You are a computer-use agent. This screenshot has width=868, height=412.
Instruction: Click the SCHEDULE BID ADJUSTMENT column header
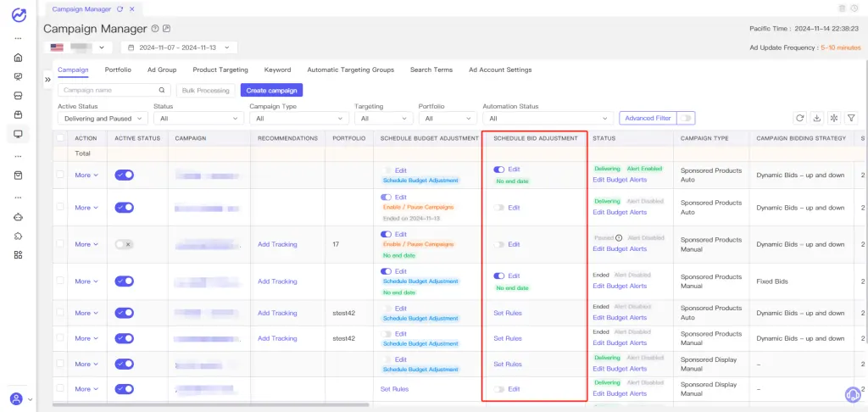click(536, 138)
